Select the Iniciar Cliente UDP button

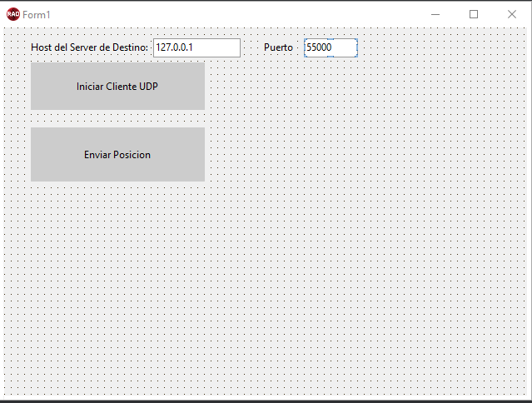117,86
